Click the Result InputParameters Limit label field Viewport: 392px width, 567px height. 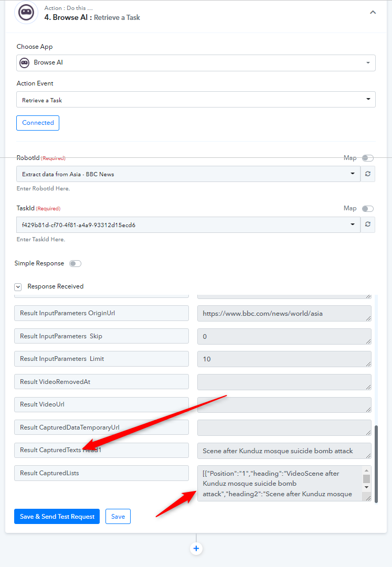pyautogui.click(x=102, y=359)
